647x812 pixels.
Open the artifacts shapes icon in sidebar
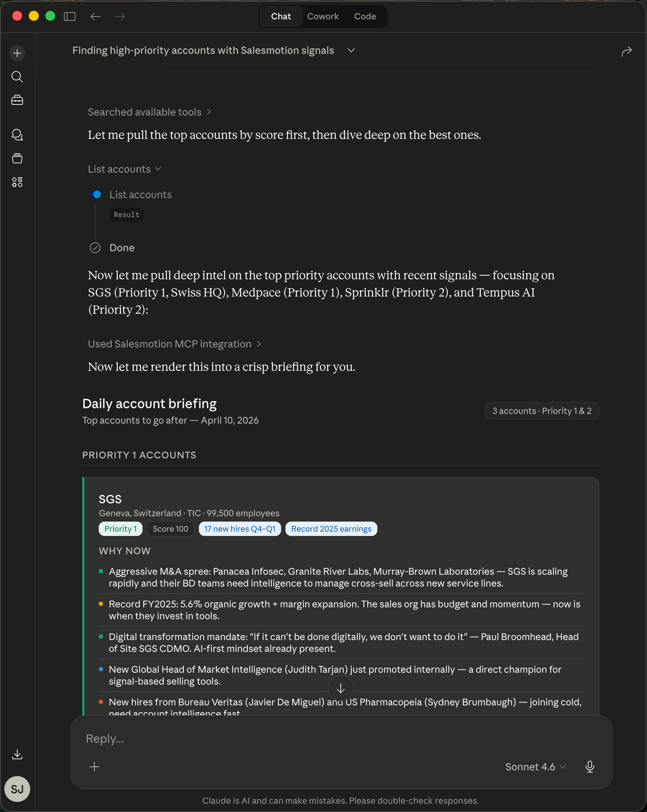click(x=17, y=182)
